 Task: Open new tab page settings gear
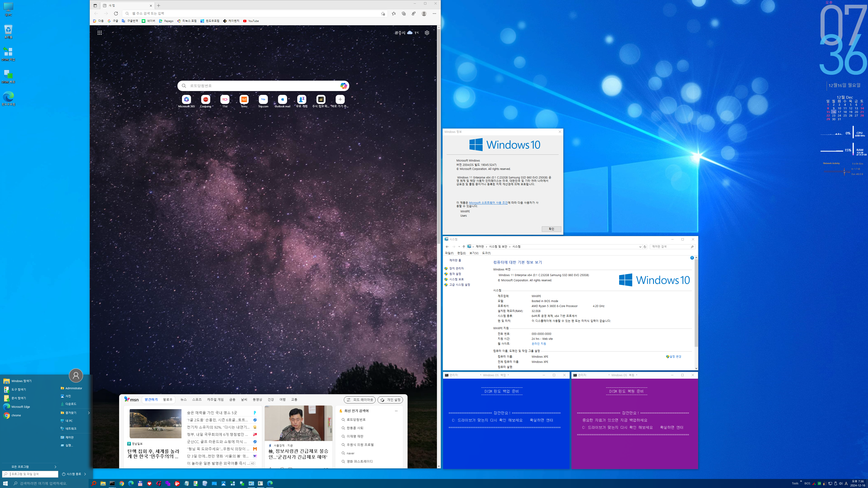point(427,33)
